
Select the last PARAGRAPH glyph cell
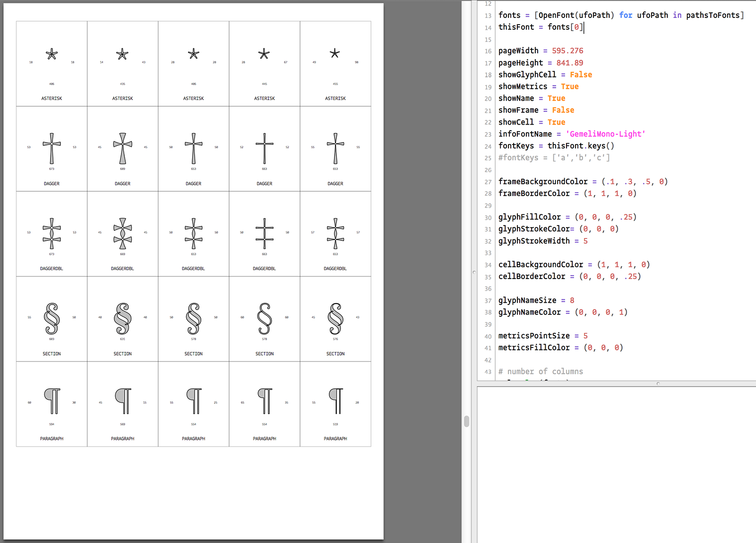click(335, 404)
